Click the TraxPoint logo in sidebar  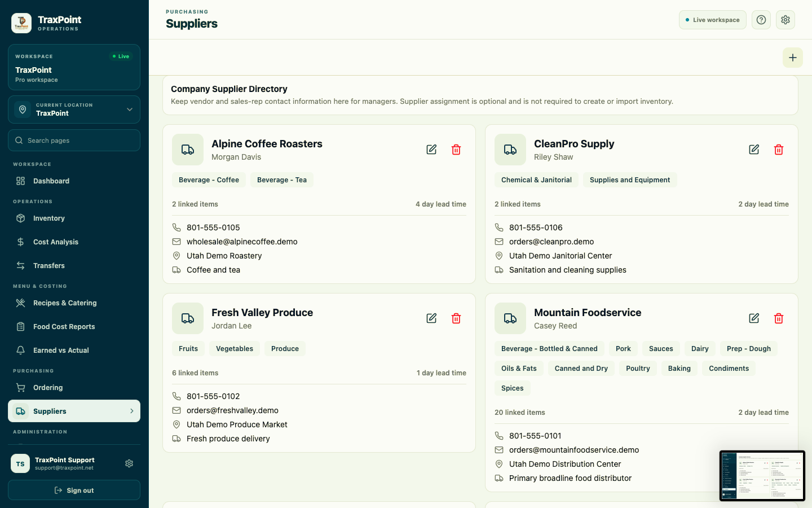coord(21,23)
